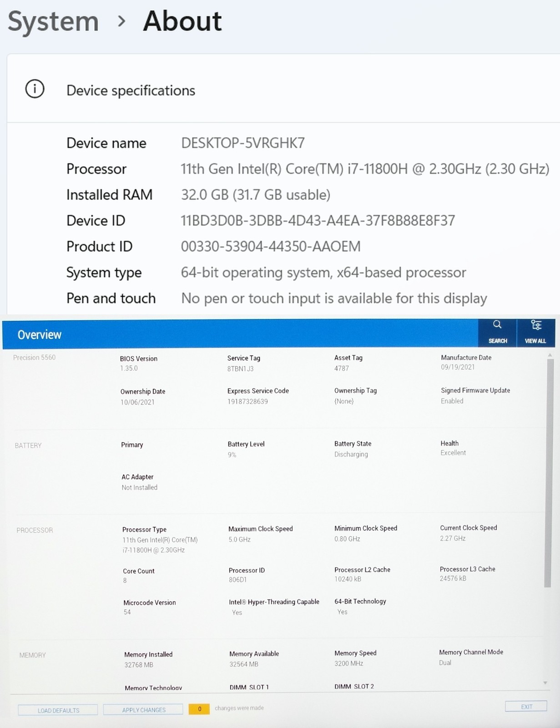Click the AC Adapter value Not Installed
560x728 pixels.
pos(140,487)
